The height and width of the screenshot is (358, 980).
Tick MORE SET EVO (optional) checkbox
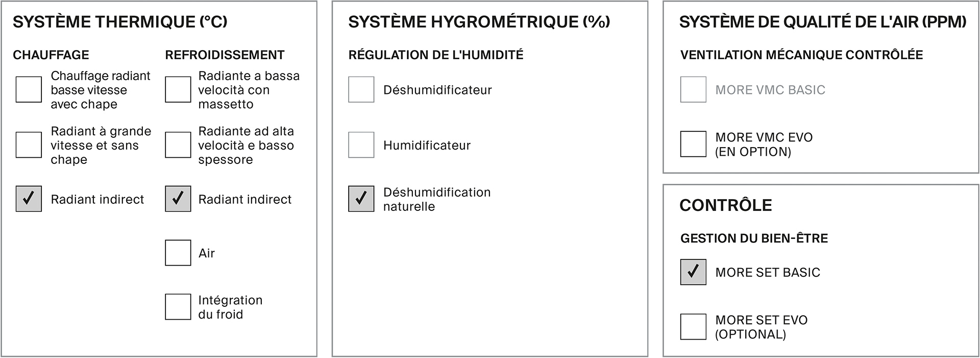click(693, 327)
